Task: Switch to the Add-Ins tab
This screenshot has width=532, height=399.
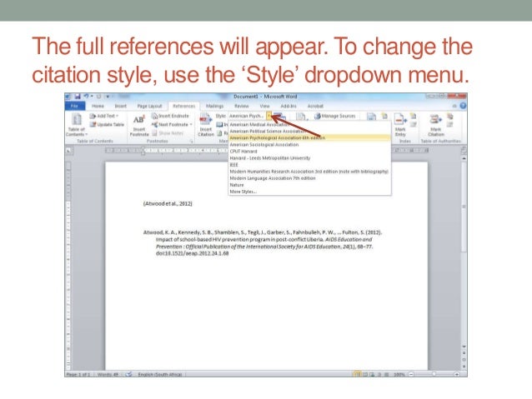Action: tap(289, 106)
